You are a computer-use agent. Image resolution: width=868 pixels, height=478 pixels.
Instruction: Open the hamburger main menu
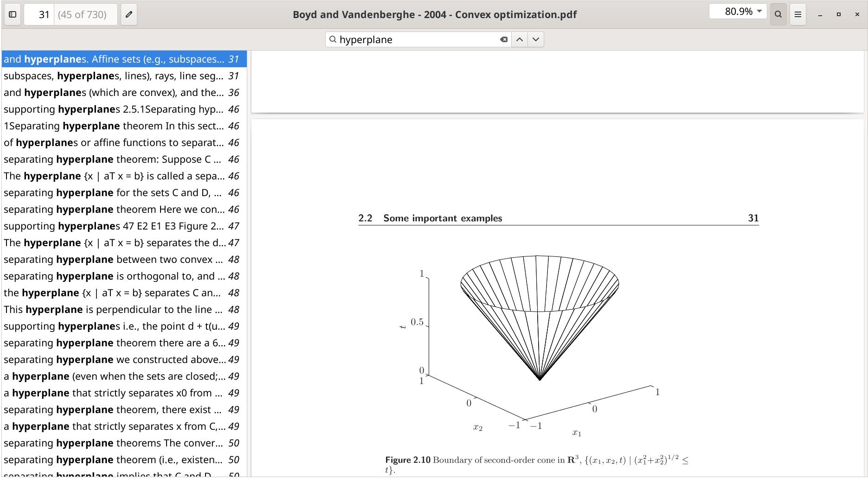point(798,14)
